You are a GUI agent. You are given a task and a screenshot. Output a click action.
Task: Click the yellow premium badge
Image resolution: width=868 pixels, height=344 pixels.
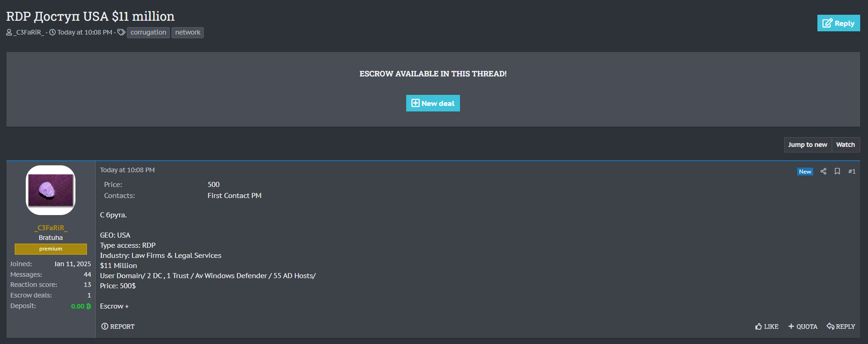click(51, 249)
